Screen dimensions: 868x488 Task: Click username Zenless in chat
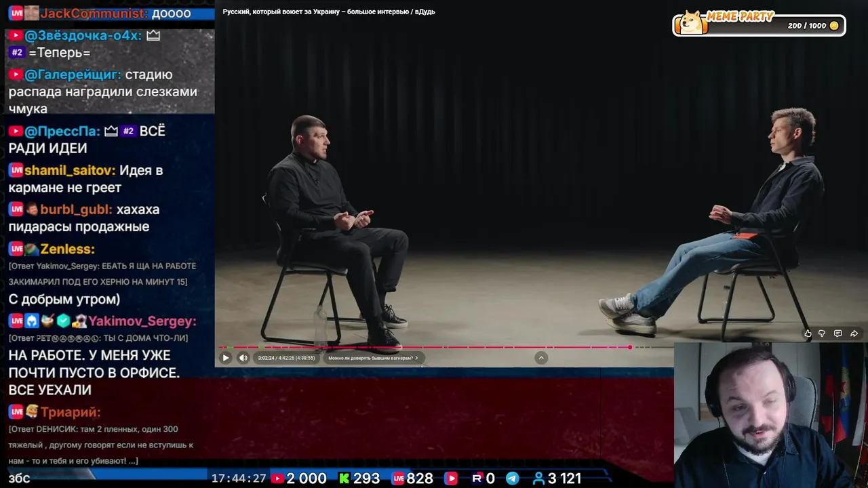click(x=67, y=249)
